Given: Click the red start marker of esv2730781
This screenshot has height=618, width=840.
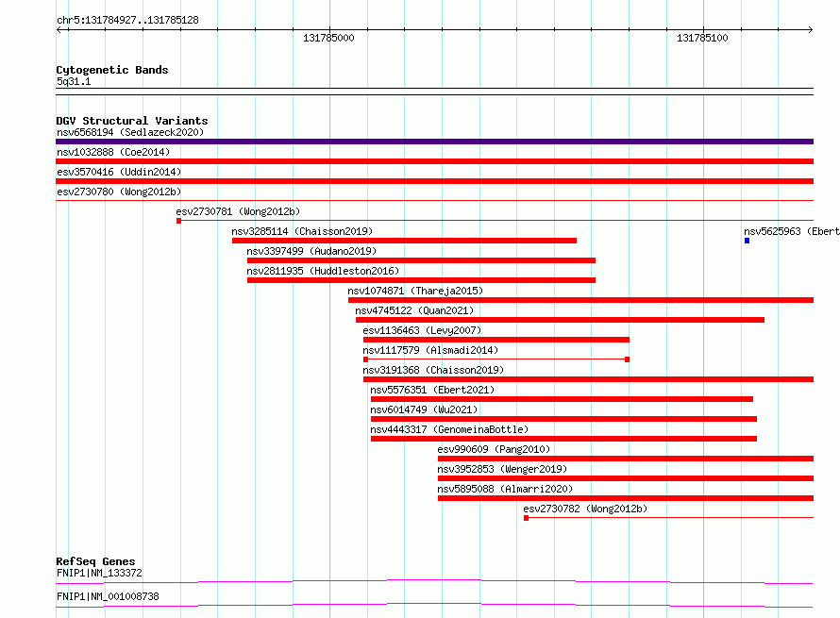Looking at the screenshot, I should point(179,221).
